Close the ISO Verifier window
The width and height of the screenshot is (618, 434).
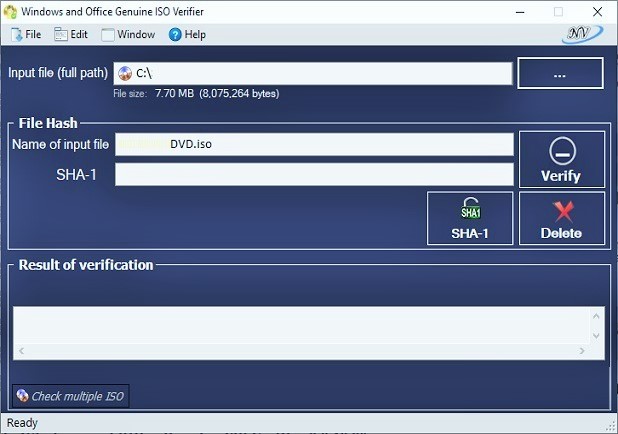pyautogui.click(x=598, y=12)
